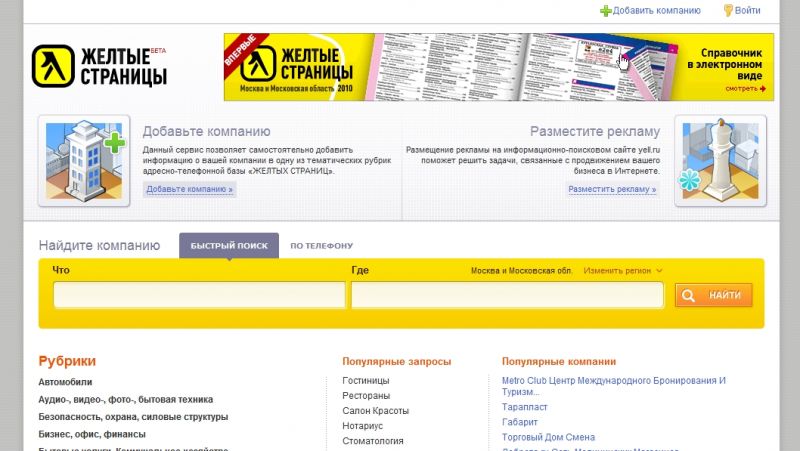
Task: Open the Торговый Дом Смена company link
Action: [548, 437]
